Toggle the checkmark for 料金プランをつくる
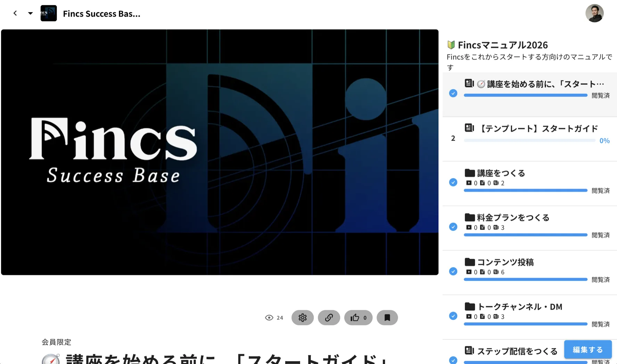The width and height of the screenshot is (617, 364). click(x=453, y=227)
